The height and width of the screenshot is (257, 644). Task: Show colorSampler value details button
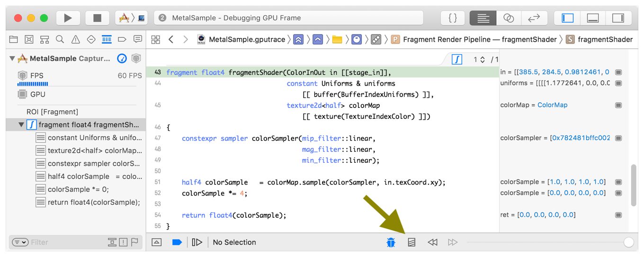618,138
